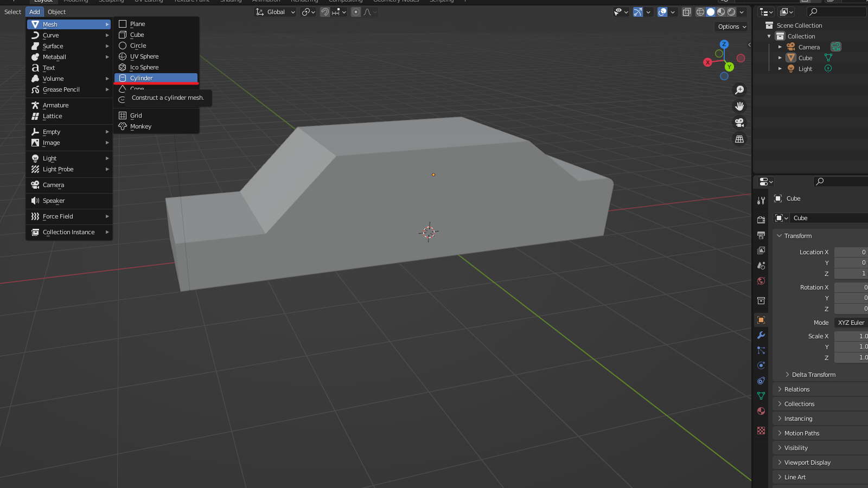Open the Physics properties tab
The image size is (868, 488).
(761, 365)
